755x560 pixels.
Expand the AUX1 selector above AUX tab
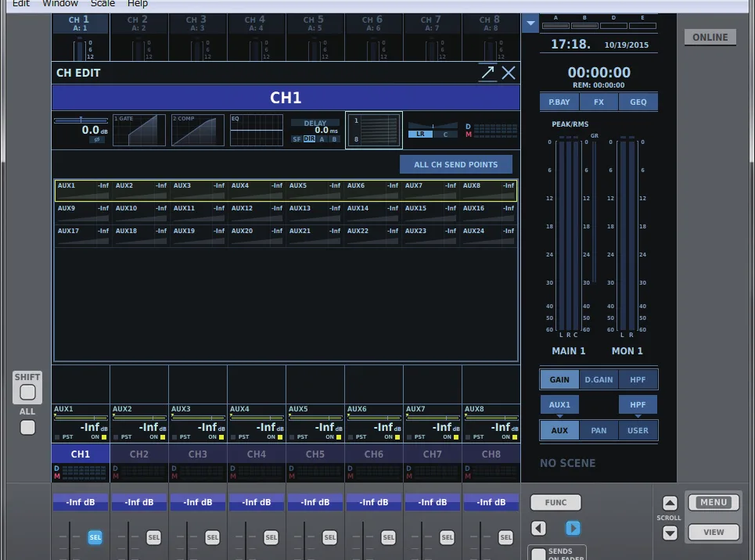pos(559,405)
